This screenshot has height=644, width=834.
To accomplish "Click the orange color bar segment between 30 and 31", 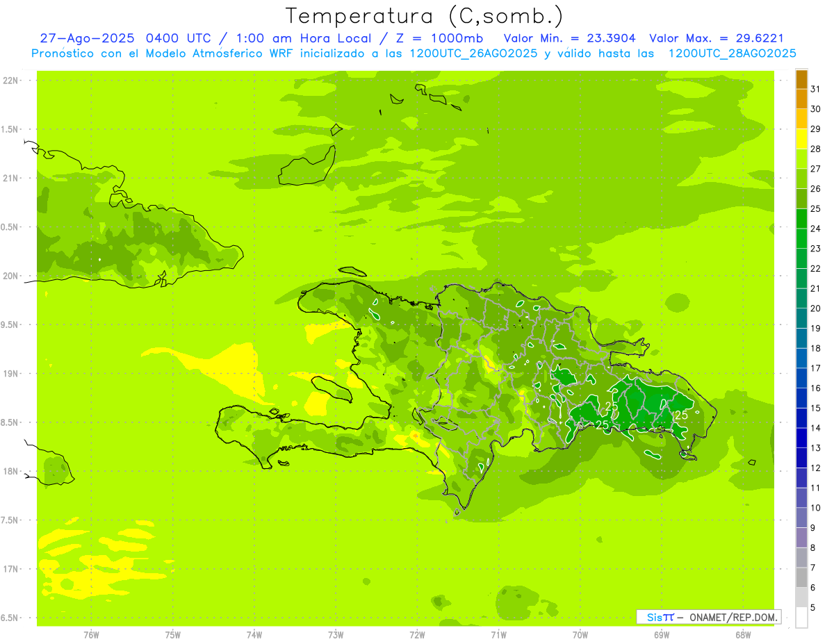I will coord(801,99).
